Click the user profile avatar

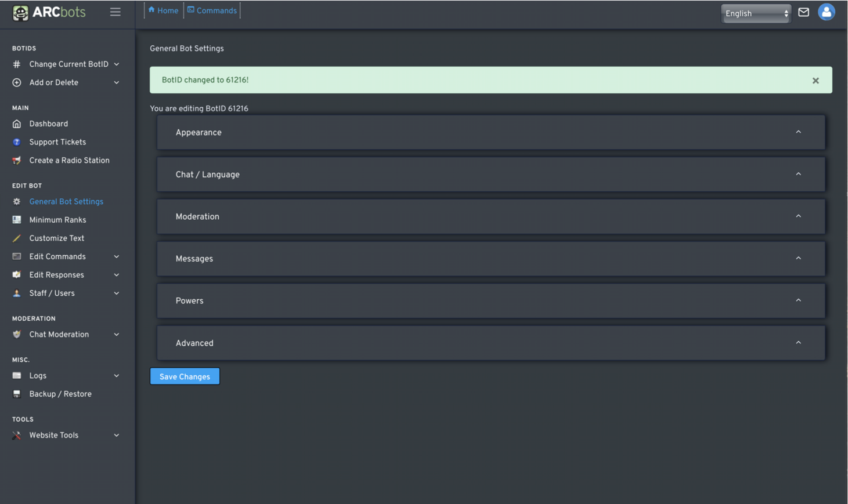[826, 12]
